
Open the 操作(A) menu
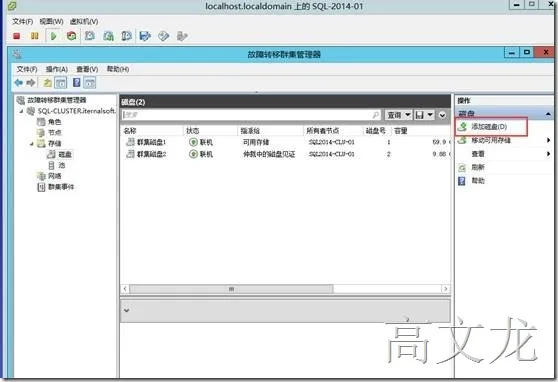click(x=57, y=69)
